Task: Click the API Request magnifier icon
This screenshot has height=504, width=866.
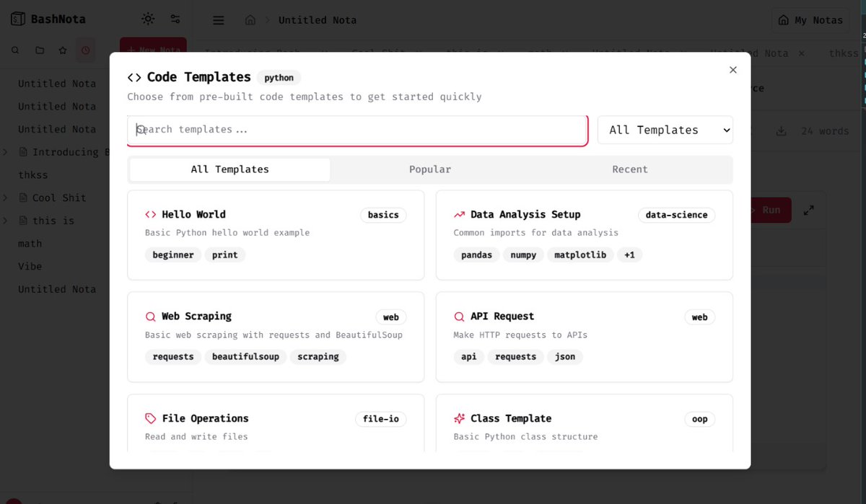Action: pyautogui.click(x=459, y=317)
